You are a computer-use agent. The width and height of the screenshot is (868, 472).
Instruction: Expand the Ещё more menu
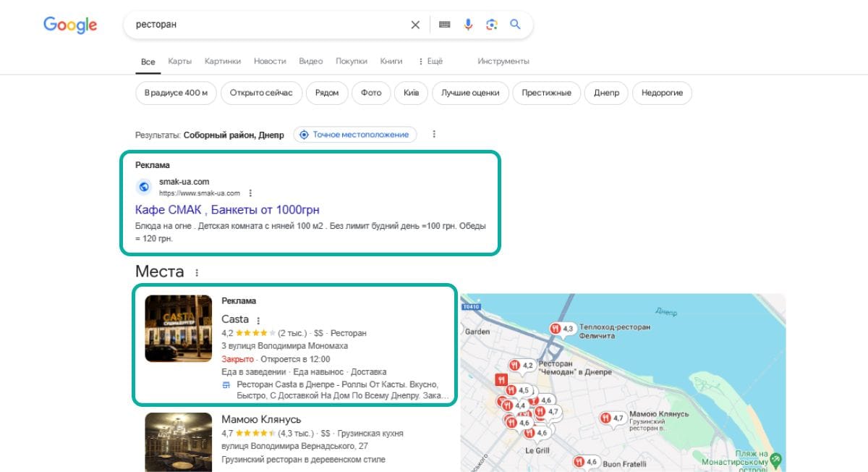point(430,62)
